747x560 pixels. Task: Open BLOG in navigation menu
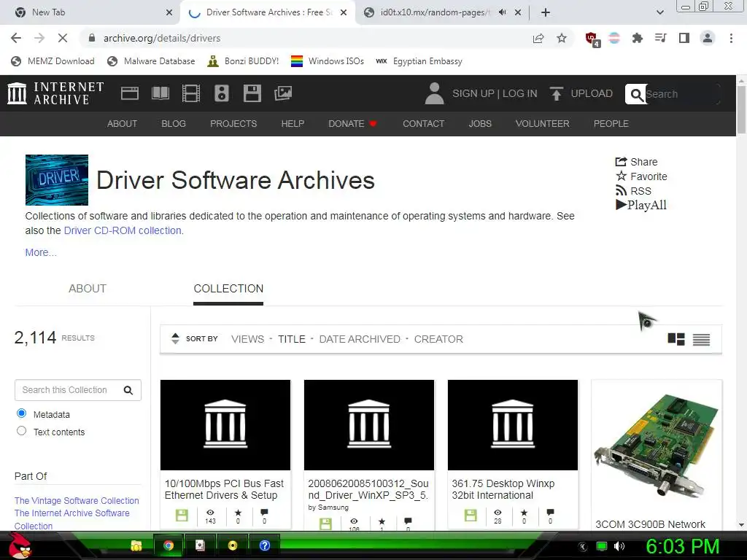coord(174,124)
